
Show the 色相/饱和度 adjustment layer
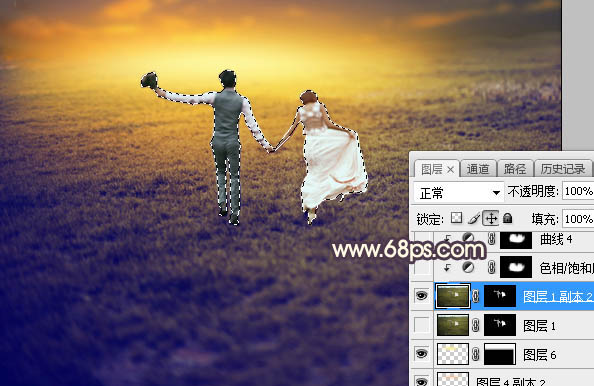point(422,267)
